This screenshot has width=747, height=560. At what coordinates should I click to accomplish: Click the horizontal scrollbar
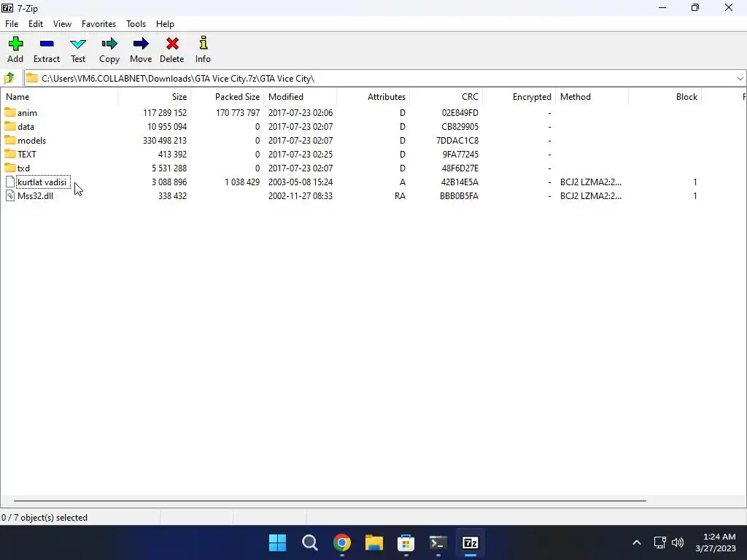[330, 500]
